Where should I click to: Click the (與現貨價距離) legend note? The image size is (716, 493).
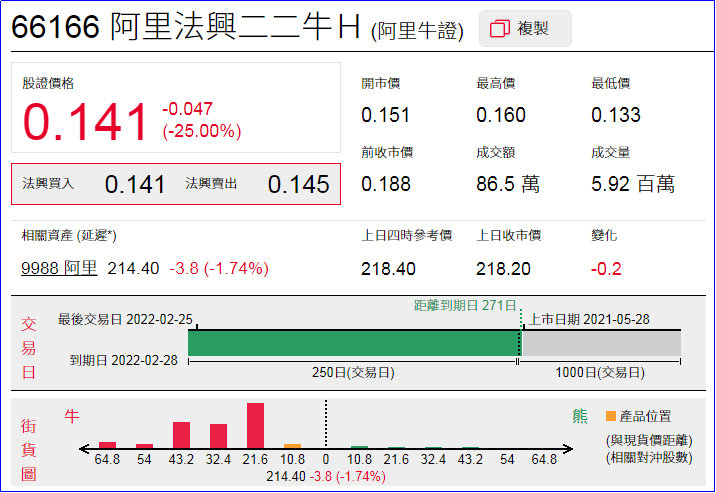point(649,441)
